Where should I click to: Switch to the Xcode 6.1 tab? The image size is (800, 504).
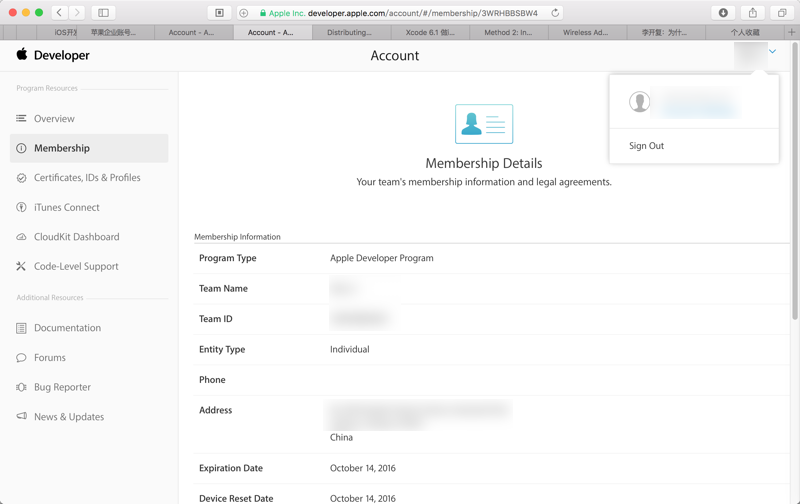coord(430,32)
